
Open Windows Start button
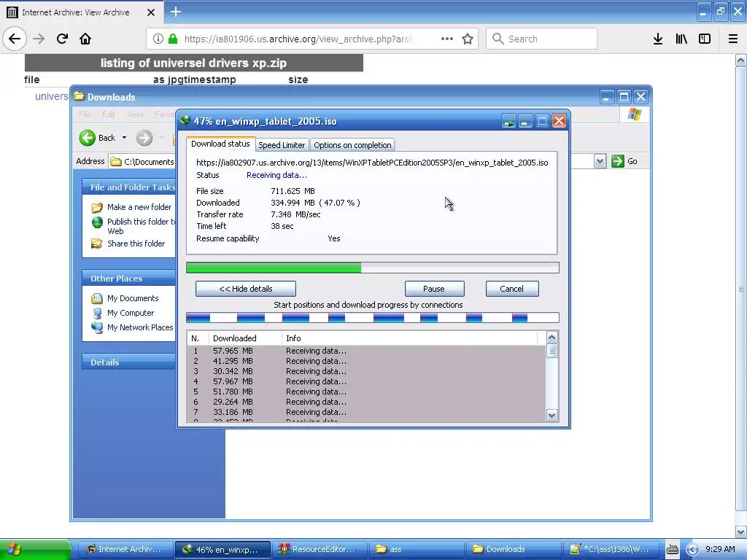[x=35, y=549]
